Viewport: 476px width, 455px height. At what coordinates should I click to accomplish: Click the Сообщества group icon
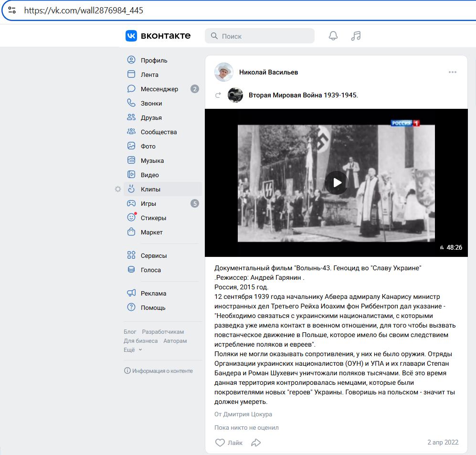click(131, 131)
